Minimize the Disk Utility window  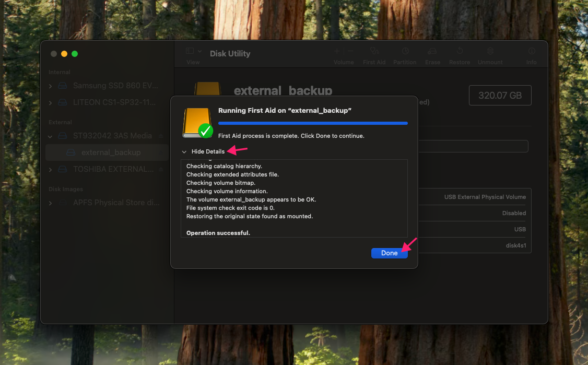pyautogui.click(x=64, y=54)
